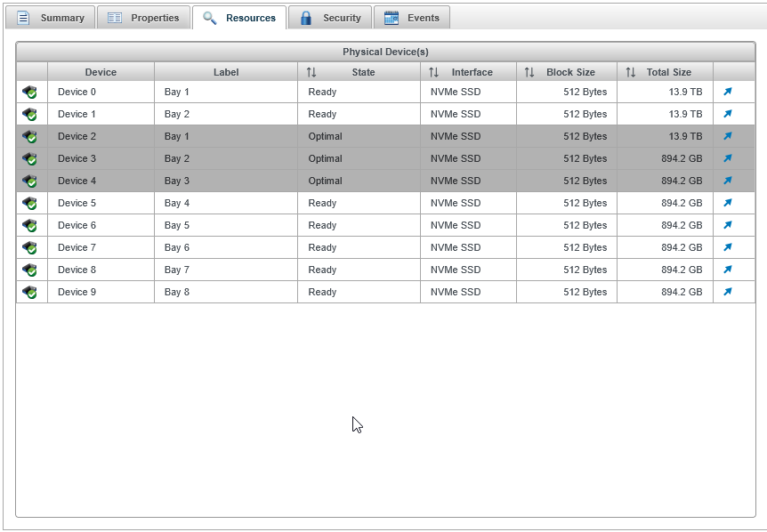Click the blue arrow icon for Device 0
Image resolution: width=767 pixels, height=532 pixels.
pos(727,92)
